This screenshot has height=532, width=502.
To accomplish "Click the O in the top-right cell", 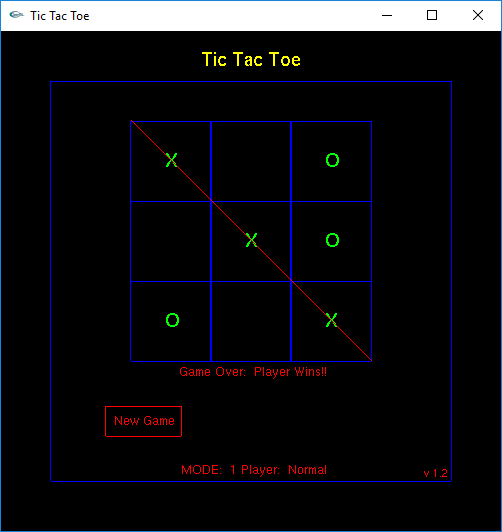I will pyautogui.click(x=332, y=160).
